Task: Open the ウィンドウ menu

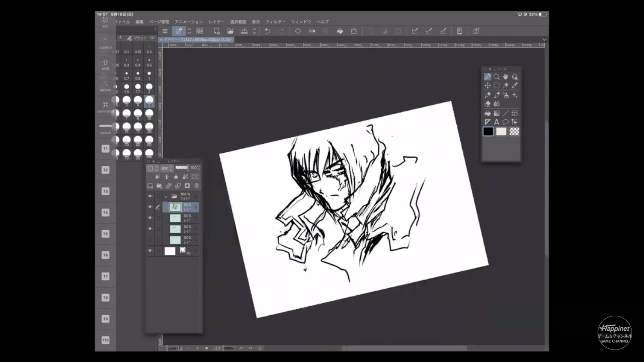Action: [301, 22]
